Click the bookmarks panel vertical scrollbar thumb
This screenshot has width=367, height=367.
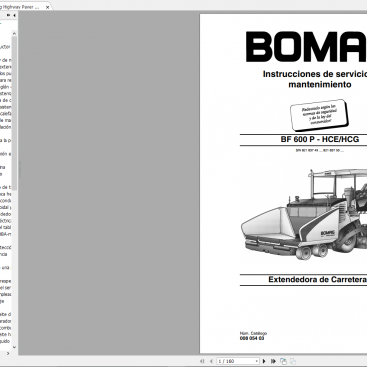click(14, 113)
